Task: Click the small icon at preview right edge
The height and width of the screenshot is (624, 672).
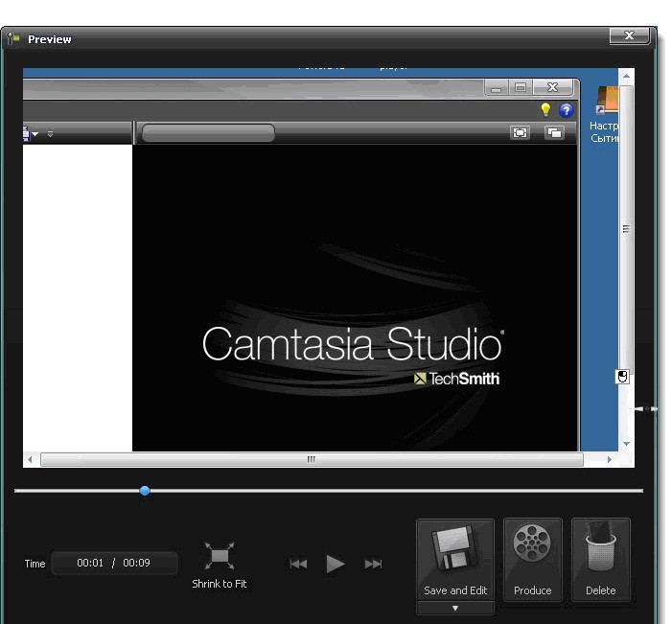Action: click(622, 377)
